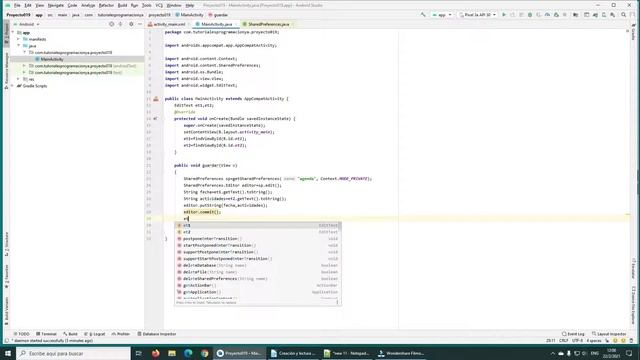The width and height of the screenshot is (640, 360).
Task: Open the Device File Explorer side tab
Action: point(633,304)
